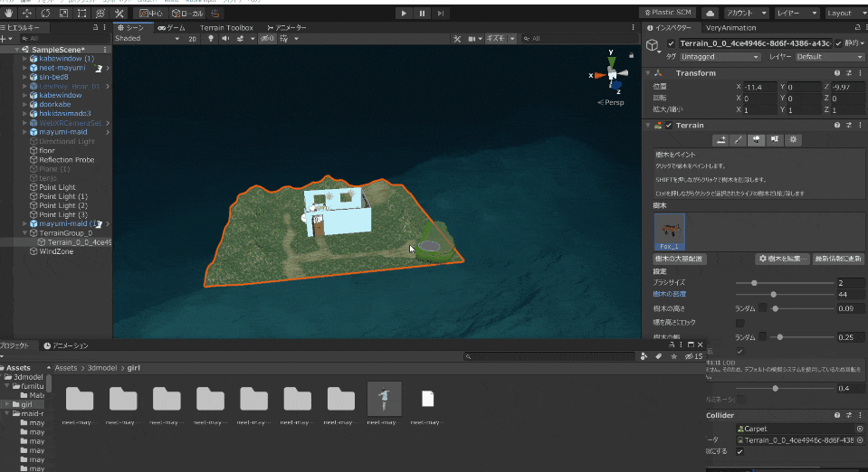Select the Fox_1 tree thumbnail
The width and height of the screenshot is (868, 472).
(669, 231)
